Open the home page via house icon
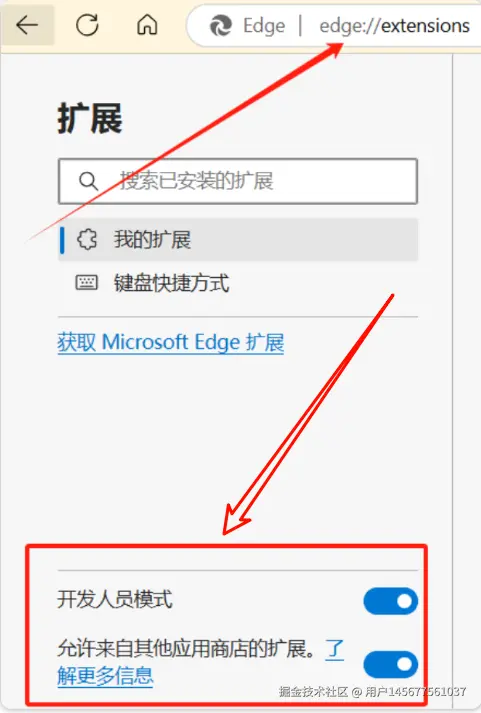The height and width of the screenshot is (713, 481). point(147,25)
